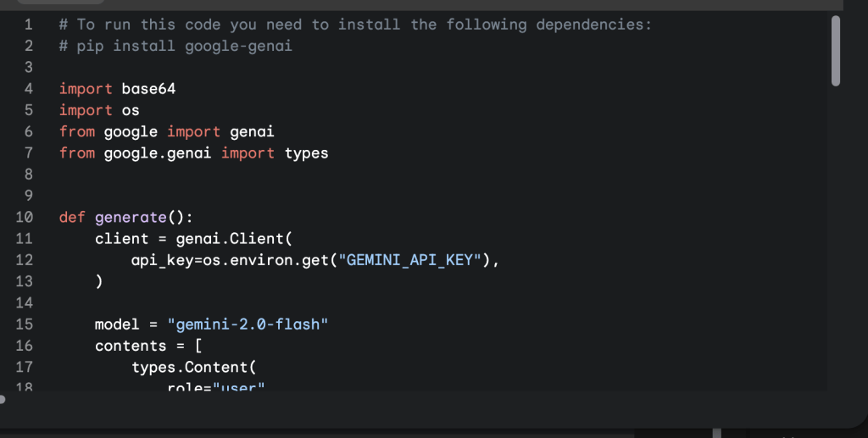The width and height of the screenshot is (868, 438).
Task: Click the word base64 in the import line
Action: click(x=148, y=89)
